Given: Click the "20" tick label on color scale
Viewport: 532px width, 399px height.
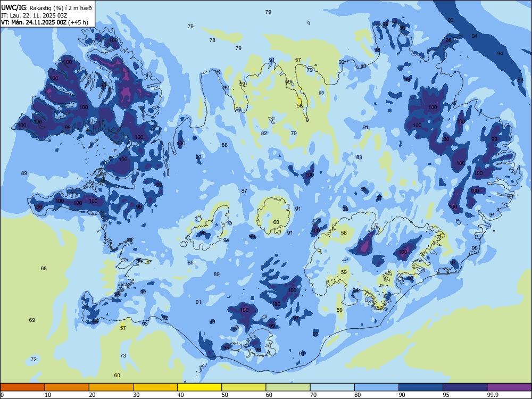Looking at the screenshot, I should 92,395.
